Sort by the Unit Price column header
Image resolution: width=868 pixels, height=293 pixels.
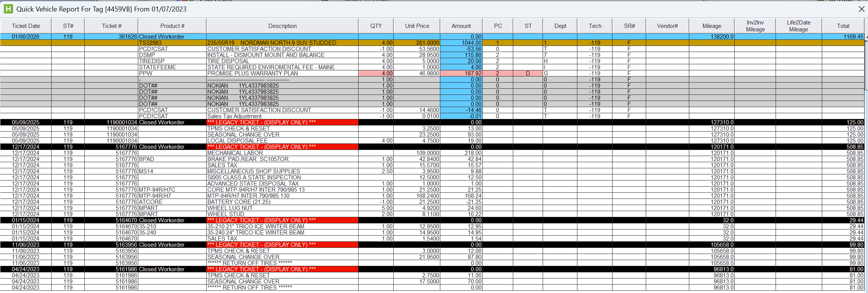pos(417,26)
